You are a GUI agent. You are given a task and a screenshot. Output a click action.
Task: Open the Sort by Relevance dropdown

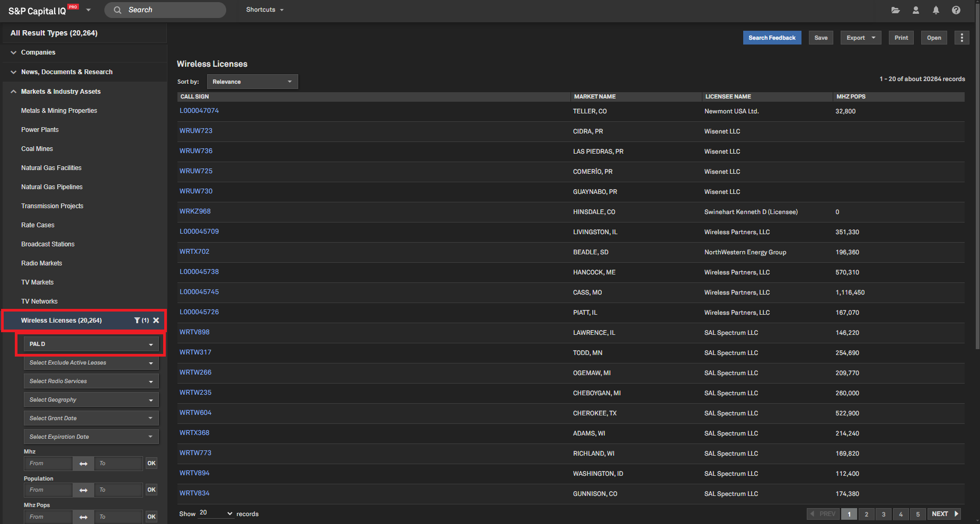(x=252, y=82)
